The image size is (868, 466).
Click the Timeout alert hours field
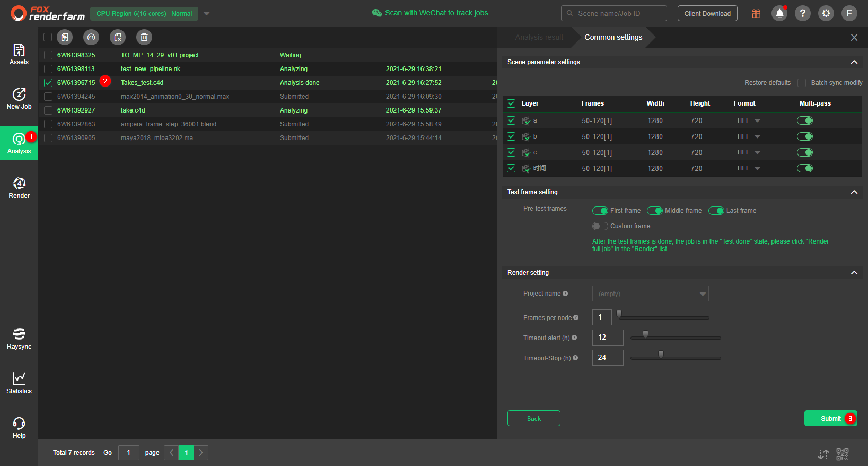[x=608, y=338]
